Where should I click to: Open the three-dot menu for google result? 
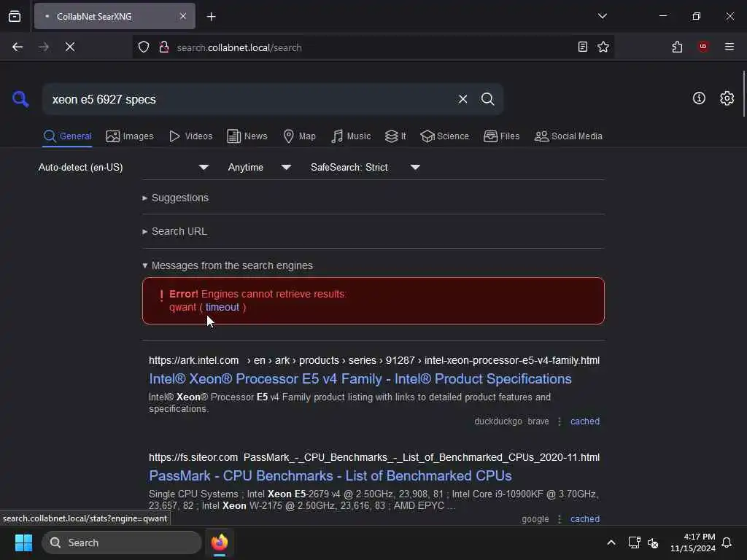click(x=560, y=519)
